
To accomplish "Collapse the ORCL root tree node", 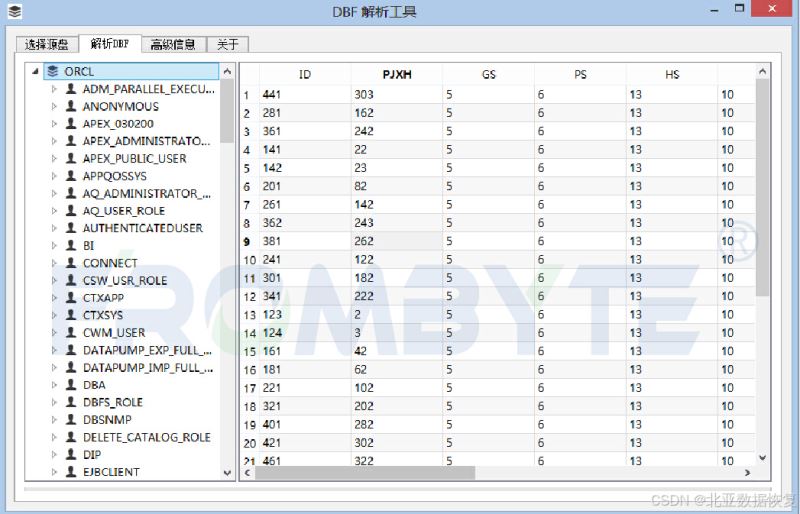I will (36, 72).
